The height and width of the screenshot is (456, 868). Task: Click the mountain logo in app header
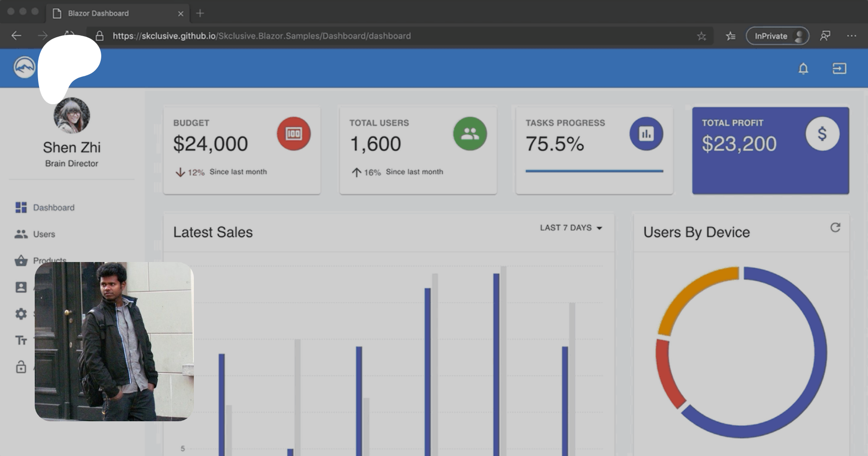point(24,68)
